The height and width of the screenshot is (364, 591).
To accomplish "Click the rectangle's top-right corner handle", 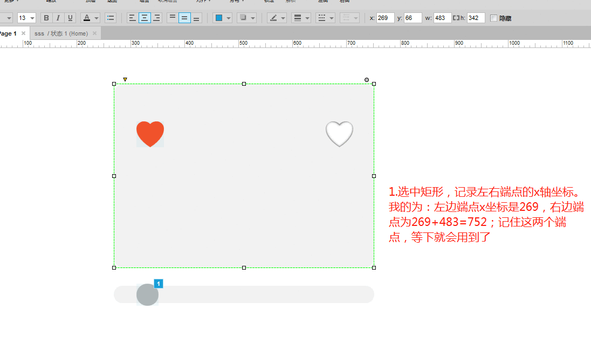I will point(374,84).
